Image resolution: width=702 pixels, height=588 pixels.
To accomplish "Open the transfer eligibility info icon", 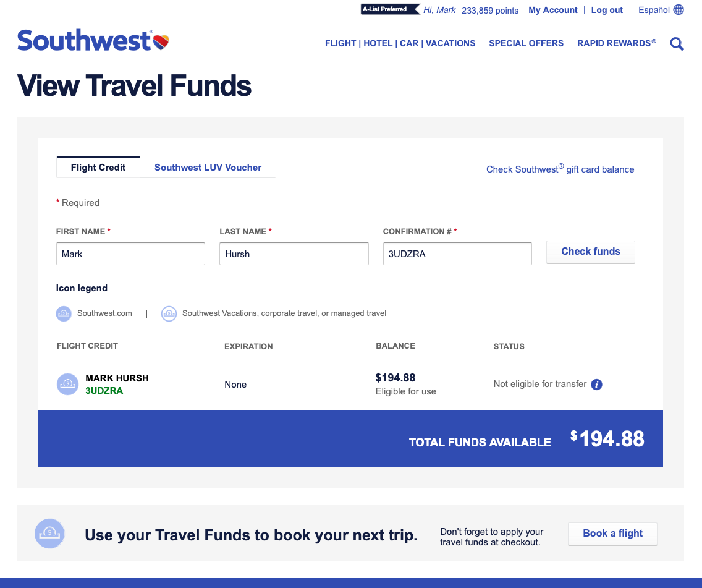I will (x=596, y=384).
